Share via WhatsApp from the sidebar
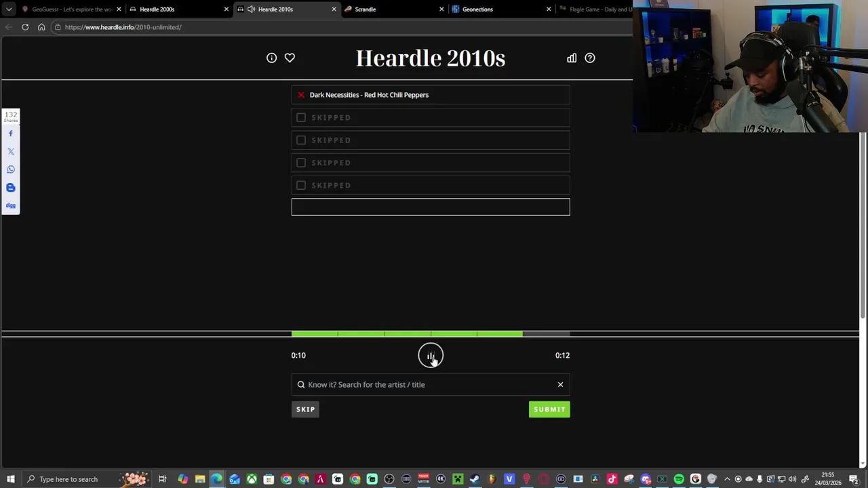Image resolution: width=868 pixels, height=488 pixels. pyautogui.click(x=11, y=169)
